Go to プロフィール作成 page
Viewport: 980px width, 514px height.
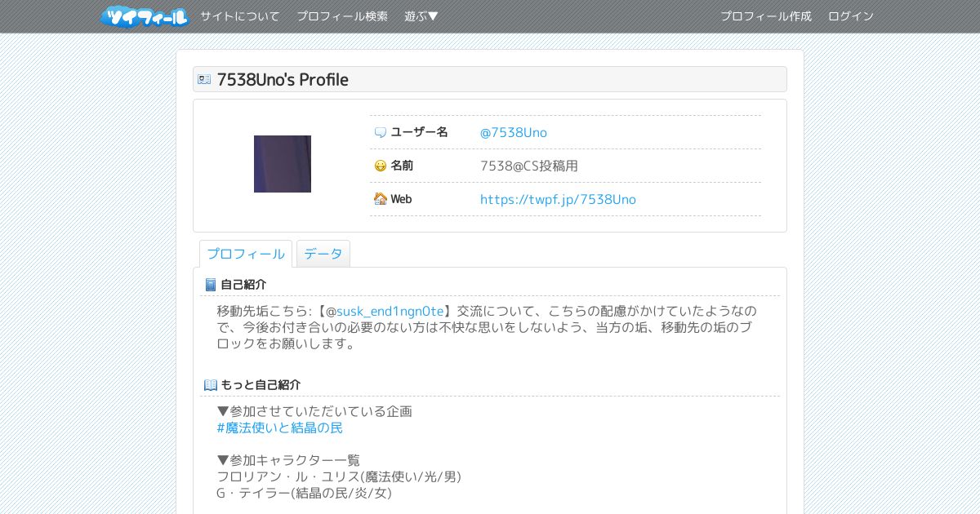[766, 16]
